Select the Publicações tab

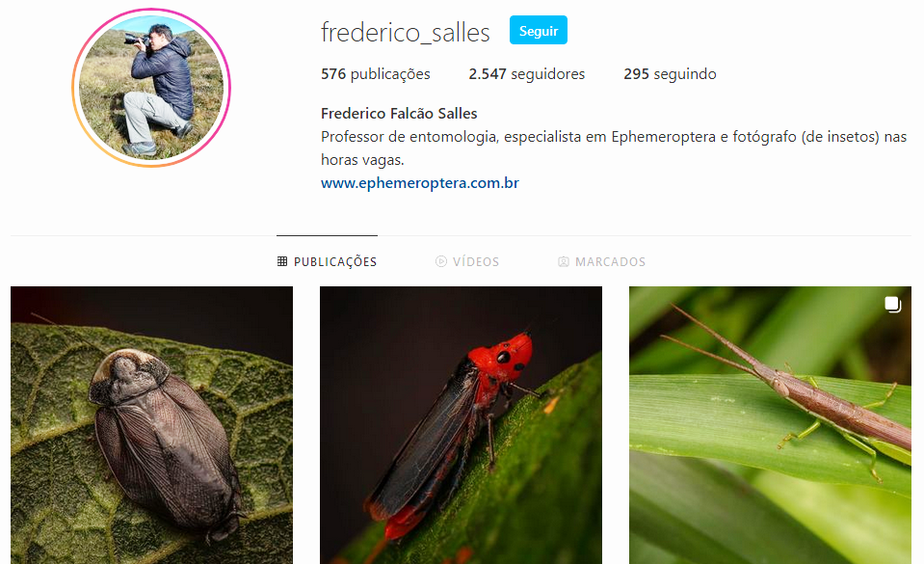coord(327,261)
